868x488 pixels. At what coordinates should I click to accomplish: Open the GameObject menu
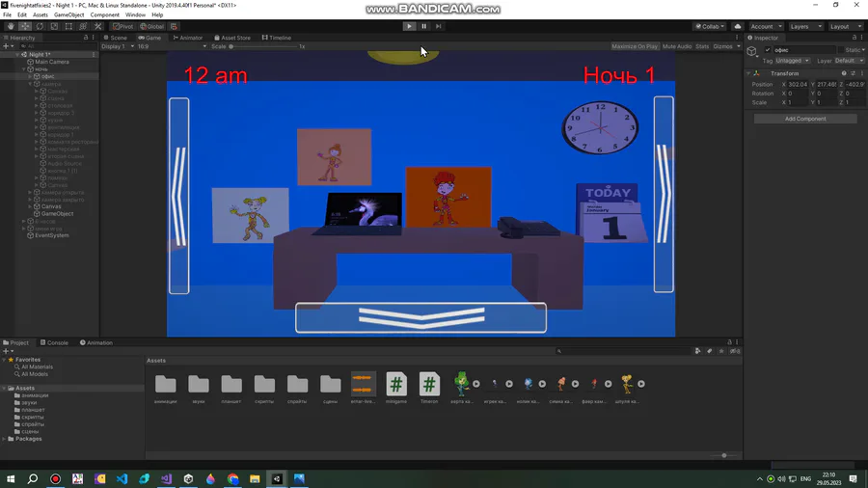click(x=68, y=14)
